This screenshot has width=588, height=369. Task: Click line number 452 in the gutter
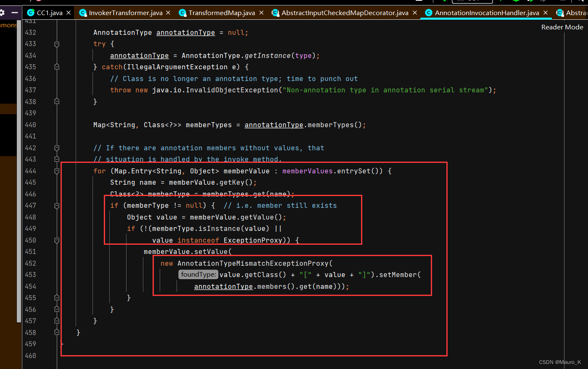click(31, 263)
